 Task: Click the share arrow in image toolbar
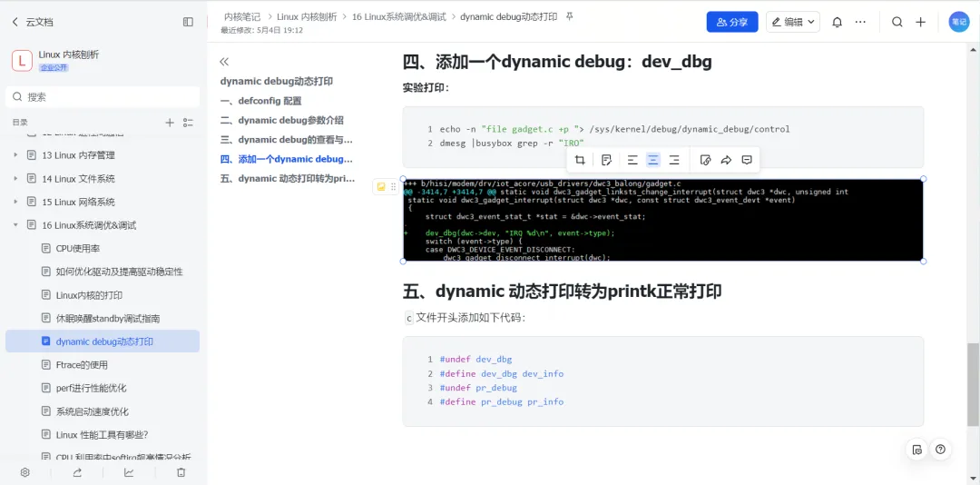726,160
